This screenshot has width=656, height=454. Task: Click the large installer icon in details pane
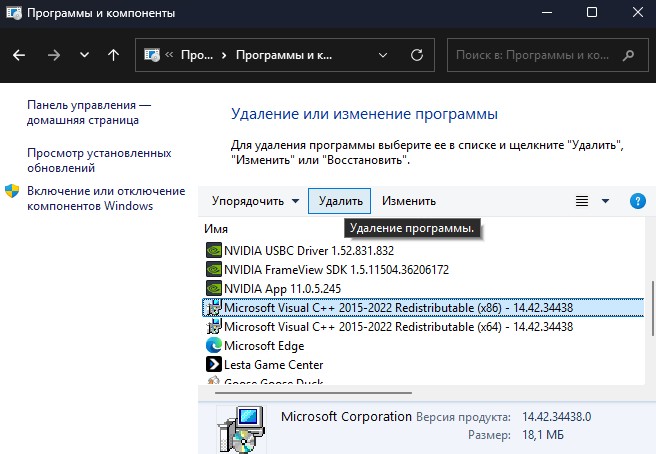[241, 430]
